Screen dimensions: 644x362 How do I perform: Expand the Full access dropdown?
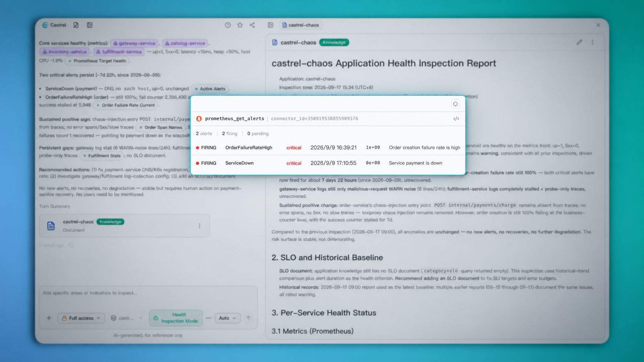click(x=81, y=318)
